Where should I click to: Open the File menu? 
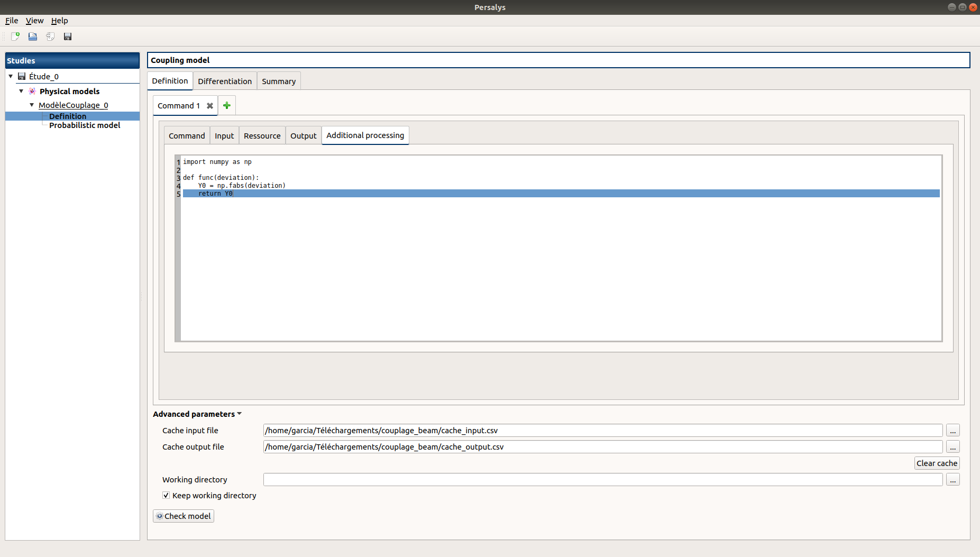coord(12,21)
